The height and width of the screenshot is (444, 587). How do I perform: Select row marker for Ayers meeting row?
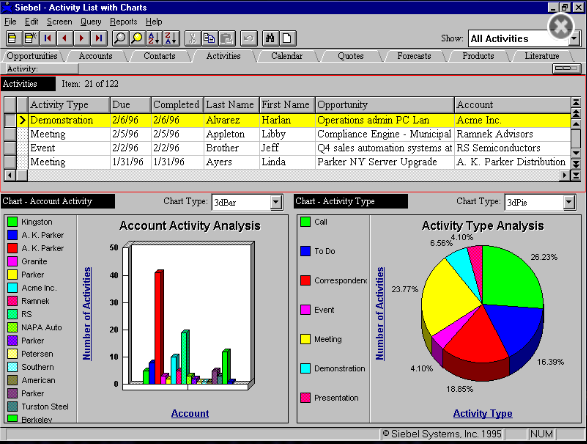[x=10, y=162]
